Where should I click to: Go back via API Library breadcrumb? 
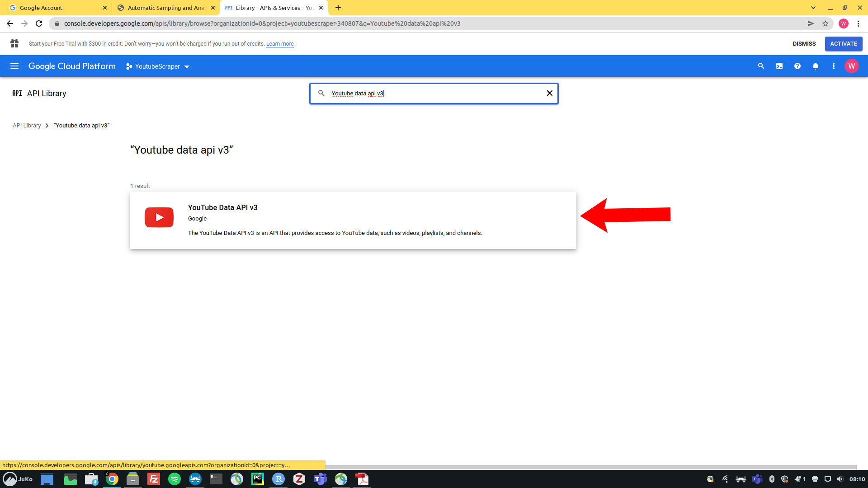(x=27, y=126)
